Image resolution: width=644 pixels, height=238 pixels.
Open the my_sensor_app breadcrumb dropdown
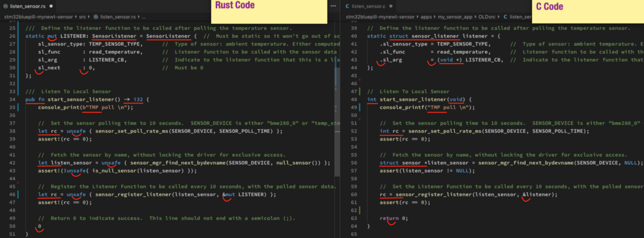[x=456, y=17]
